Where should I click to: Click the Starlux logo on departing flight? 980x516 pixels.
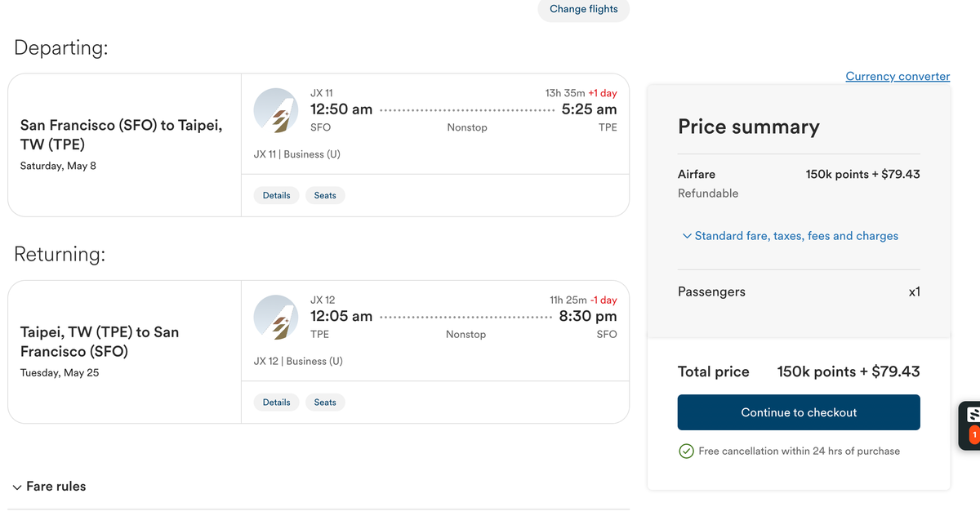(276, 110)
